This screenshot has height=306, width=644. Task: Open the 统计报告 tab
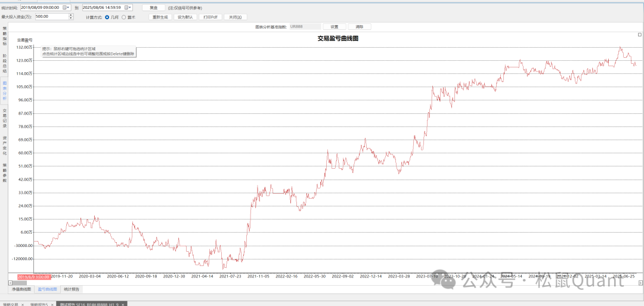coord(72,289)
